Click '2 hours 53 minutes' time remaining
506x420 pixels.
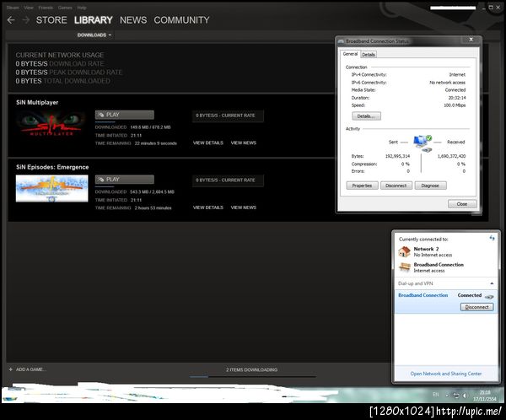click(153, 208)
